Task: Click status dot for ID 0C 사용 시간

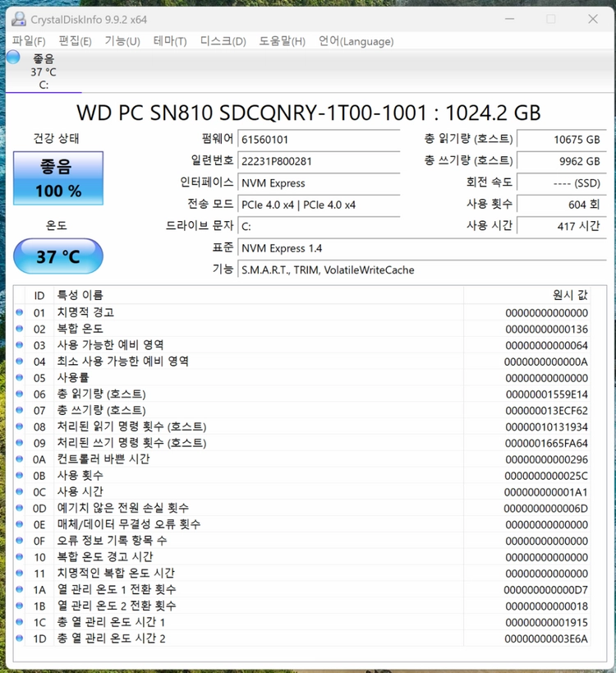Action: [x=20, y=492]
